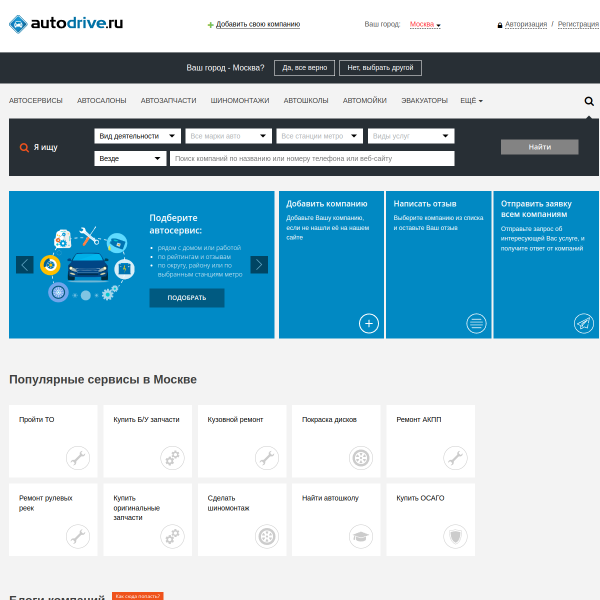Click the gears icon in Купить Б/У запчасти tile
Screen dimensions: 600x600
tap(172, 458)
